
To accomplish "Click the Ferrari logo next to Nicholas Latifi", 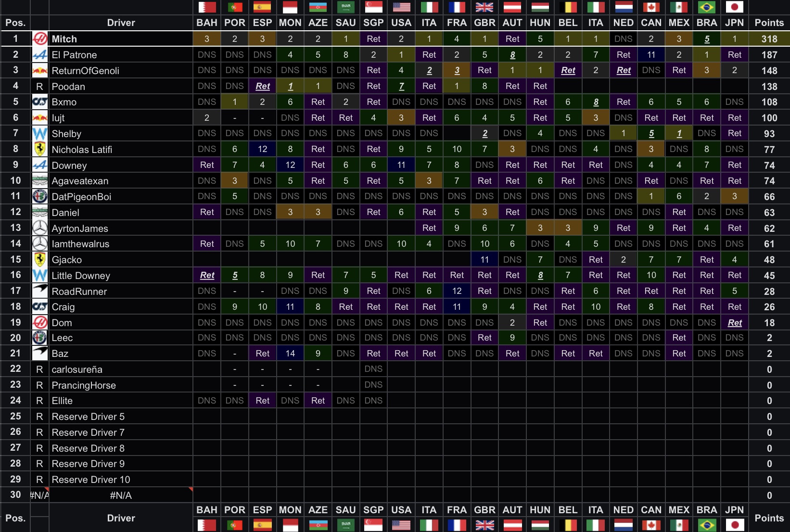I will click(x=39, y=149).
